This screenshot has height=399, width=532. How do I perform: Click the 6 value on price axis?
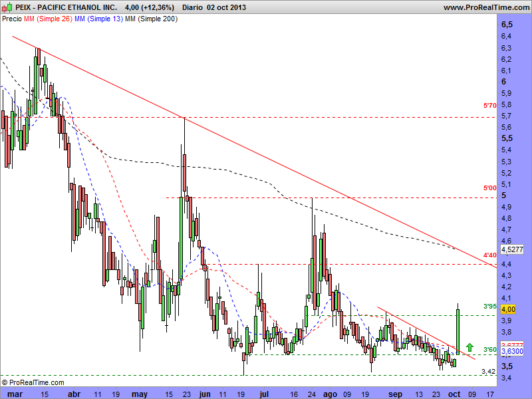point(503,82)
